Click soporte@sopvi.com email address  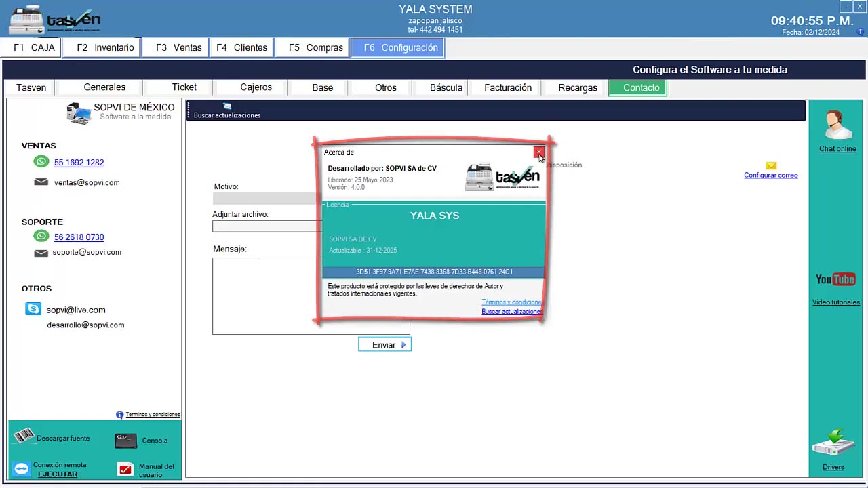point(87,252)
